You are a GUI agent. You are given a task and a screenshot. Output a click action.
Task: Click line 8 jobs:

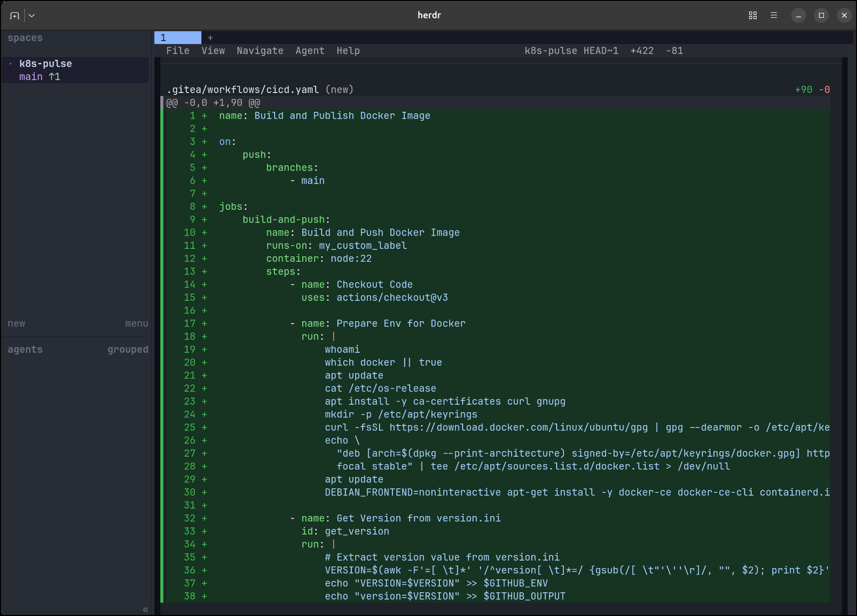coord(233,207)
